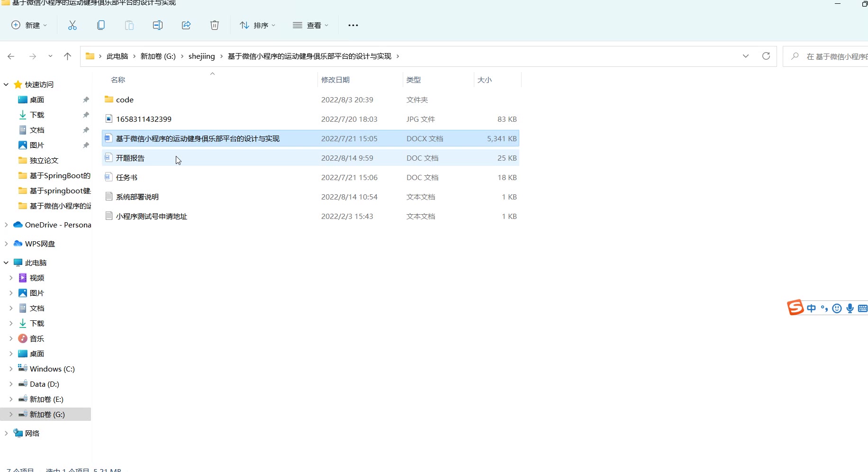This screenshot has height=472, width=868.
Task: Refresh the current folder view
Action: coord(766,56)
